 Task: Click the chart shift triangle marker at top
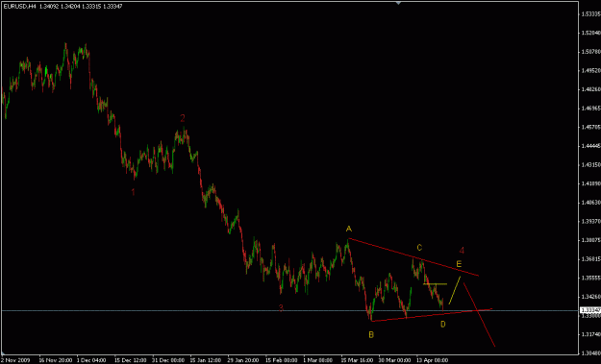(399, 3)
